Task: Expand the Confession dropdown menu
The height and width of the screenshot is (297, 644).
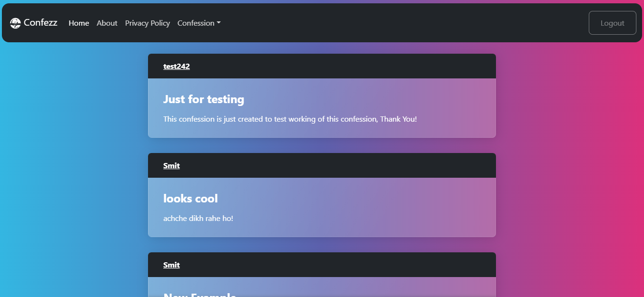Action: click(196, 23)
